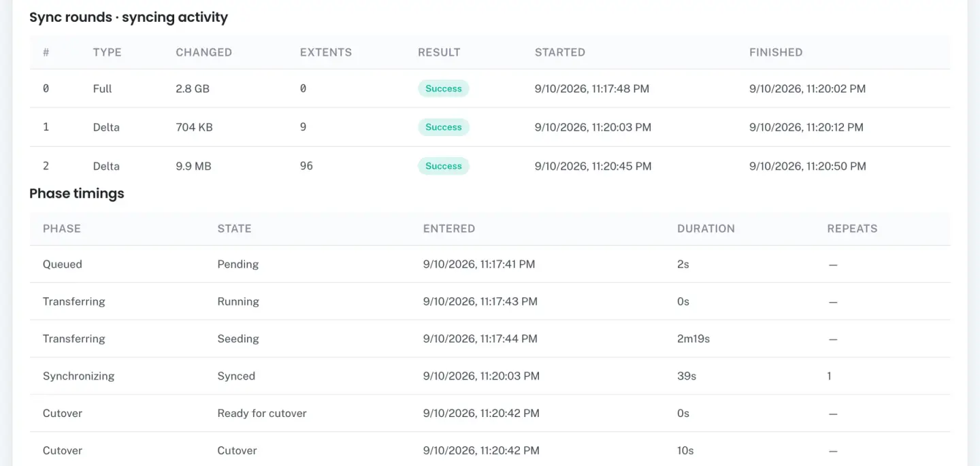Click finish time 9/10/2026, 11:20:12 PM
This screenshot has width=980, height=466.
(x=806, y=127)
